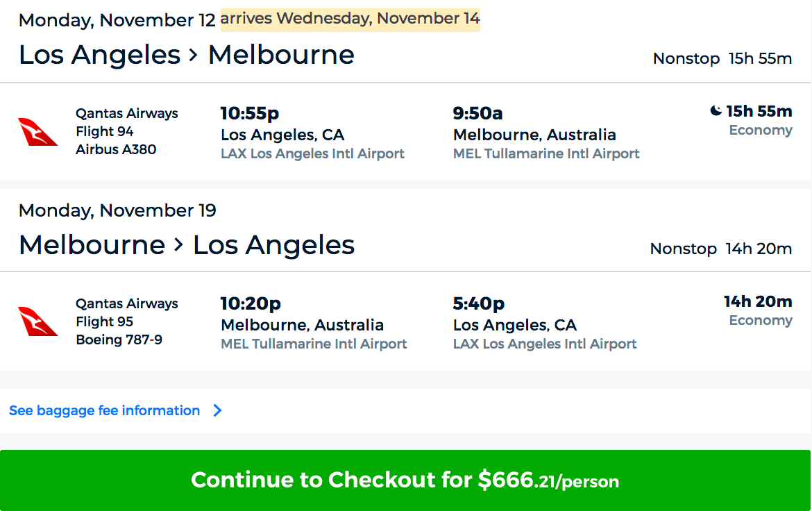The width and height of the screenshot is (812, 511).
Task: Click the Qantas logo beside Flight 95
Action: [37, 322]
